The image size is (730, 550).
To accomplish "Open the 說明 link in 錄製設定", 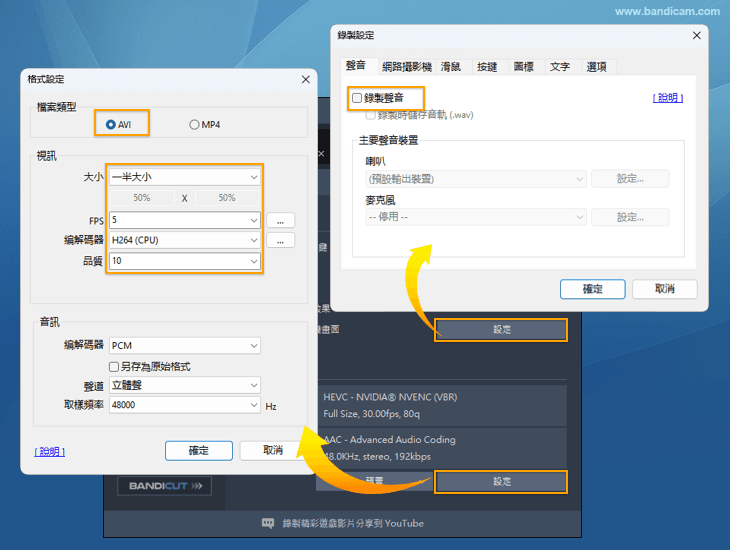I will pos(668,98).
